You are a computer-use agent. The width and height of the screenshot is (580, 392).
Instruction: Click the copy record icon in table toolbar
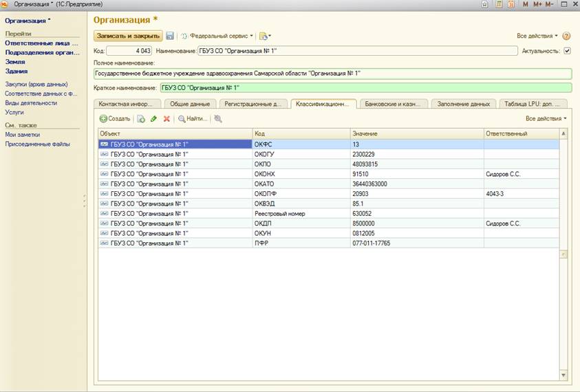140,119
